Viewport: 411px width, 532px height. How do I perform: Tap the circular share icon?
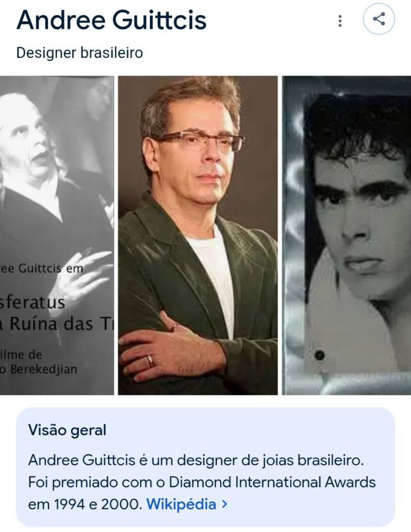pyautogui.click(x=379, y=19)
